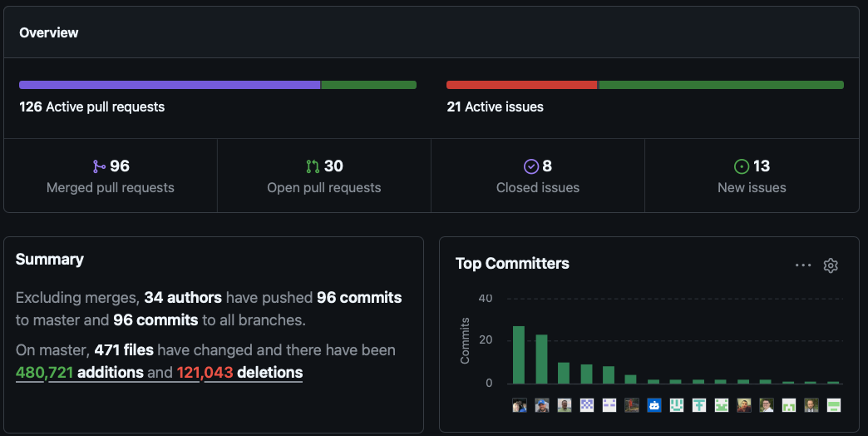Click the red segment of issues bar
The width and height of the screenshot is (868, 436).
coord(521,85)
